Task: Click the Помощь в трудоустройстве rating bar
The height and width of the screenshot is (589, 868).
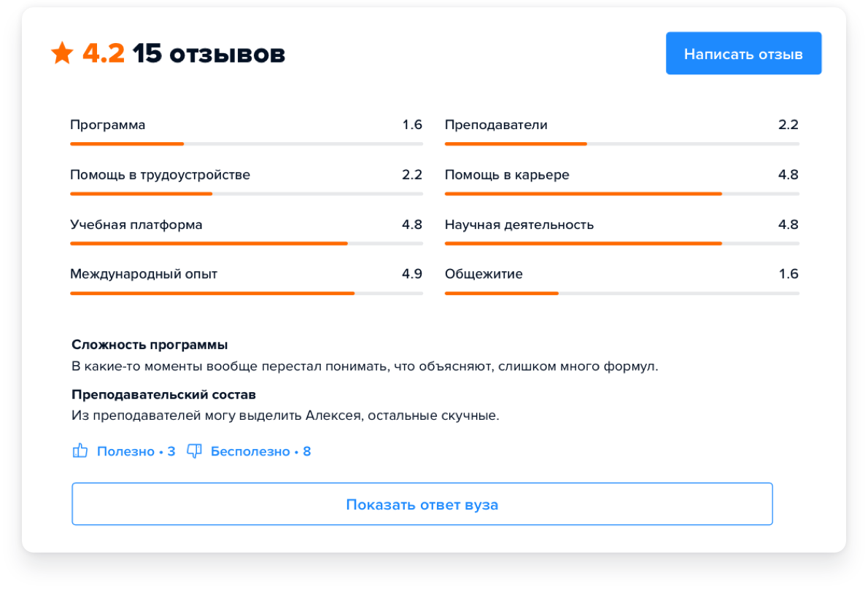Action: (x=246, y=194)
